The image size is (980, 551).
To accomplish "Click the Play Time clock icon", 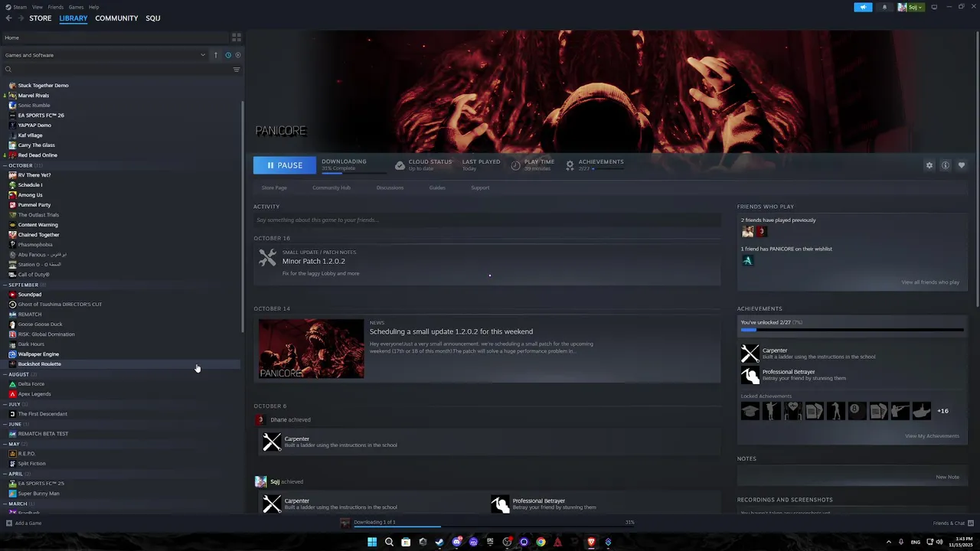I will (515, 165).
